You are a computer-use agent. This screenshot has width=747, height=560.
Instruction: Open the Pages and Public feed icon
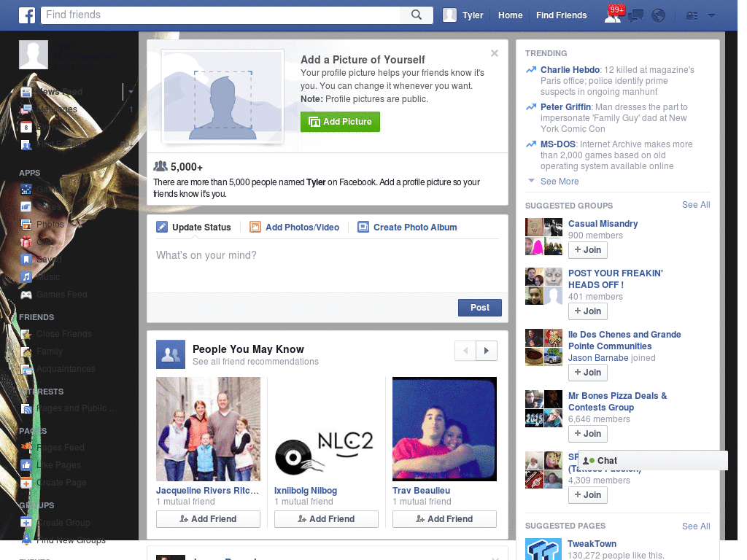26,408
